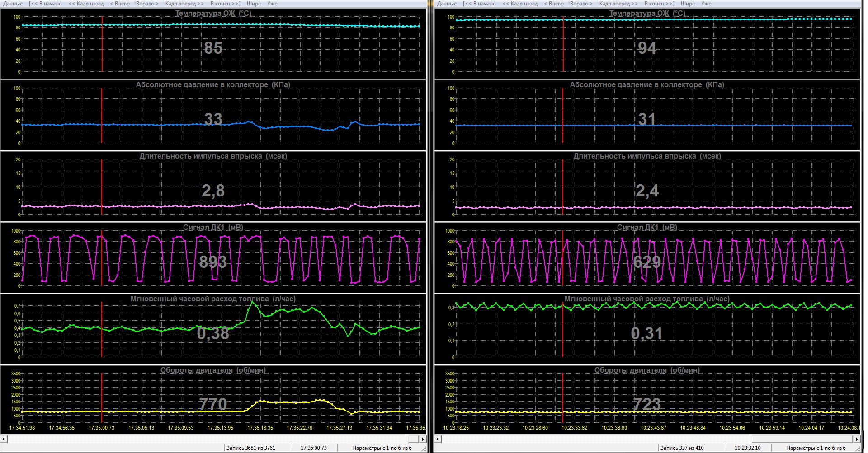Click red cursor in left 'Сигнал ДК1' graph
The image size is (868, 453).
pyautogui.click(x=102, y=258)
